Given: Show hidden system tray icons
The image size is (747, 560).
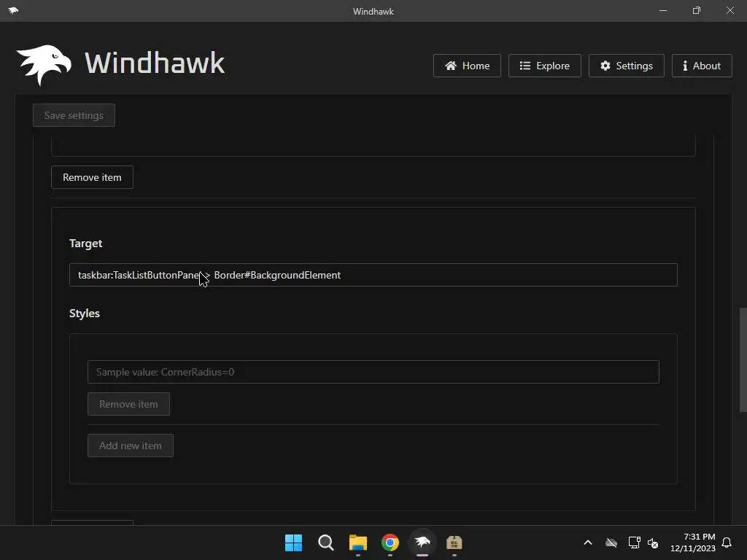Looking at the screenshot, I should tap(588, 542).
